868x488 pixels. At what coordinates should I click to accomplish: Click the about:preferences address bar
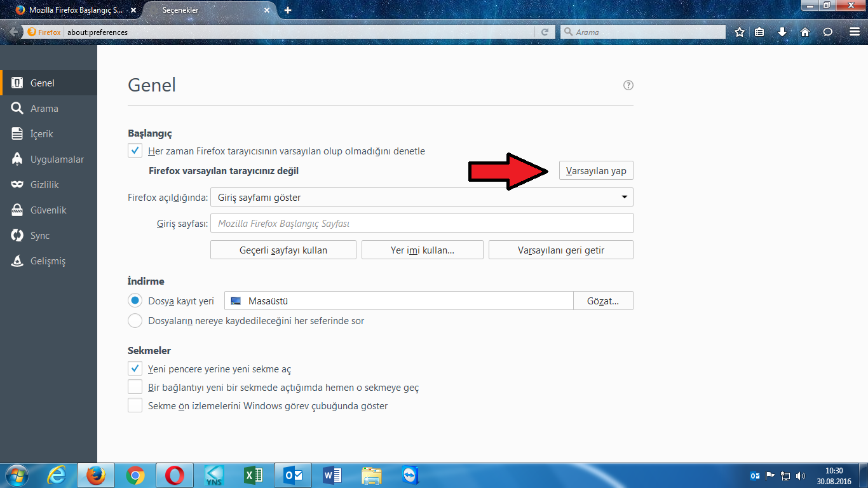[x=300, y=32]
